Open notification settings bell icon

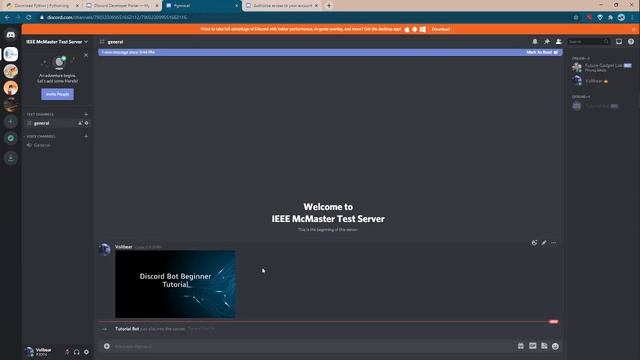535,42
